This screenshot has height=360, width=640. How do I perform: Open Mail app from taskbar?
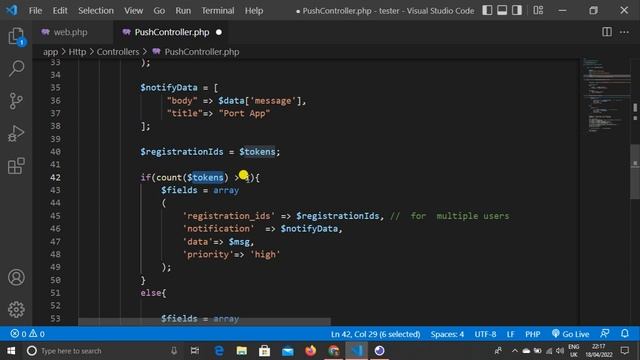[x=288, y=351]
